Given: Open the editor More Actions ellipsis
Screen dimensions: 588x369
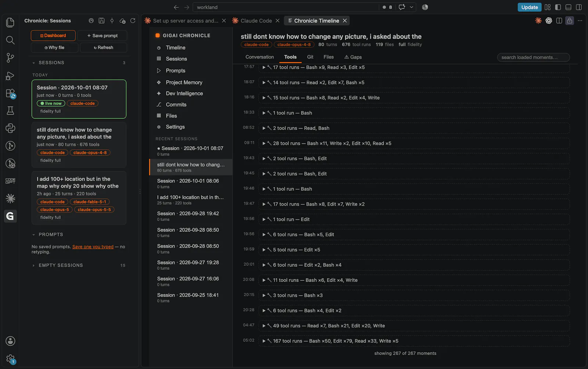Looking at the screenshot, I should 580,21.
